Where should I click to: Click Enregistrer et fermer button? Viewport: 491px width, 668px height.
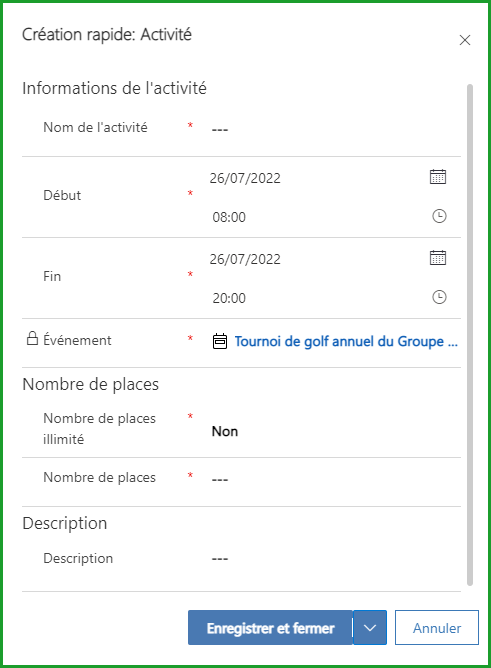[270, 628]
